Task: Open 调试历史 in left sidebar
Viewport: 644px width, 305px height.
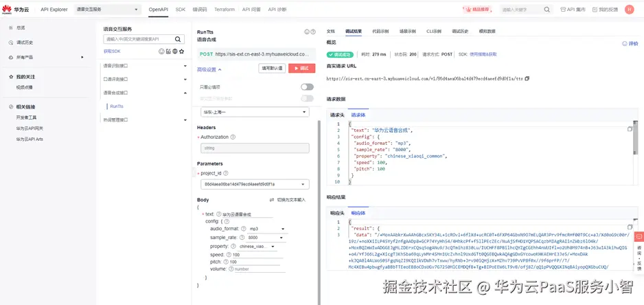Action: pyautogui.click(x=25, y=43)
